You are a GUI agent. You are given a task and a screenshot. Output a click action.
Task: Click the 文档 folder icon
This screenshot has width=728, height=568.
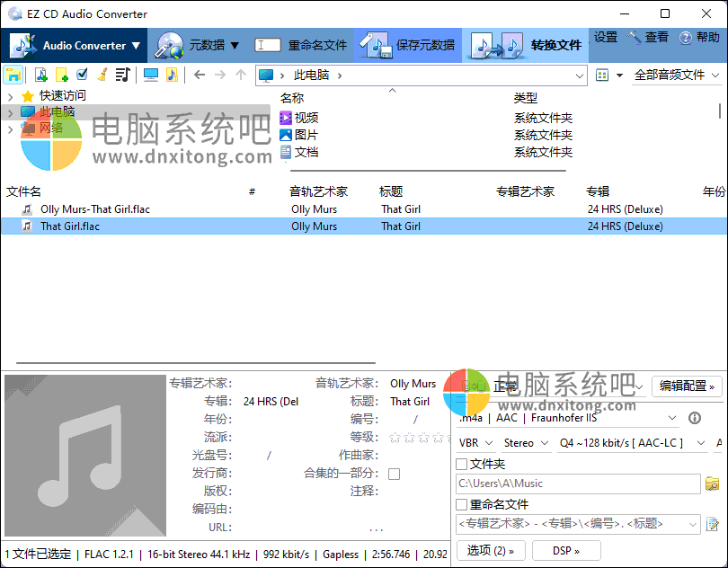pos(286,152)
